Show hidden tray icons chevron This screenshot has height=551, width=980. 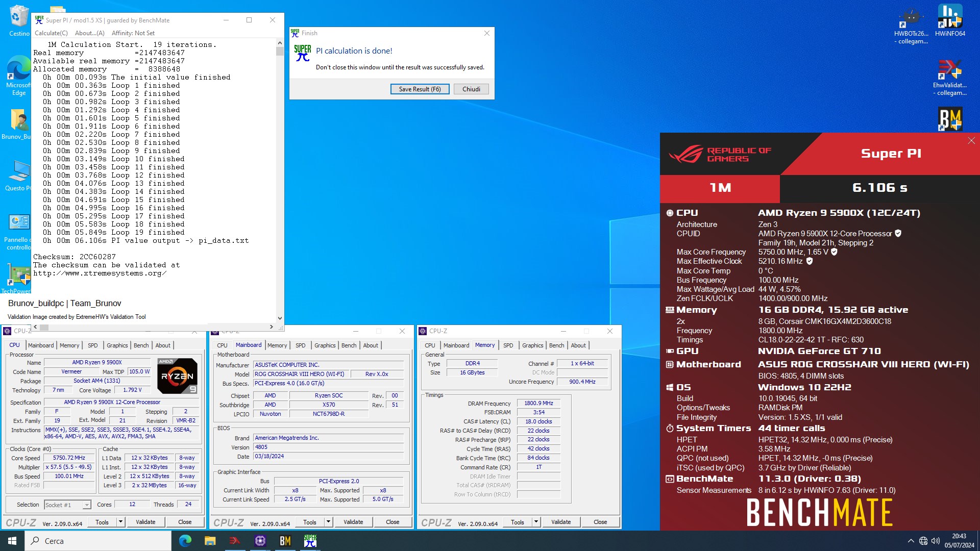911,541
